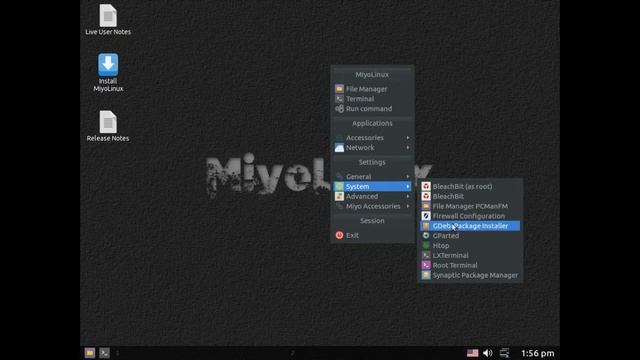Image resolution: width=640 pixels, height=360 pixels.
Task: Click the Run command gears icon
Action: [x=339, y=109]
